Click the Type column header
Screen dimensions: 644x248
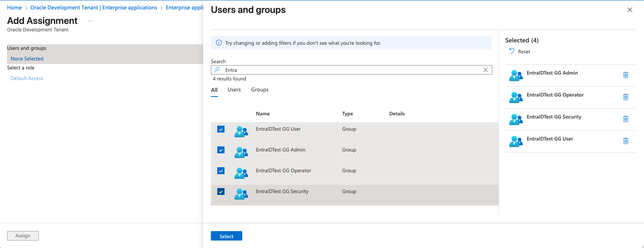coord(348,113)
